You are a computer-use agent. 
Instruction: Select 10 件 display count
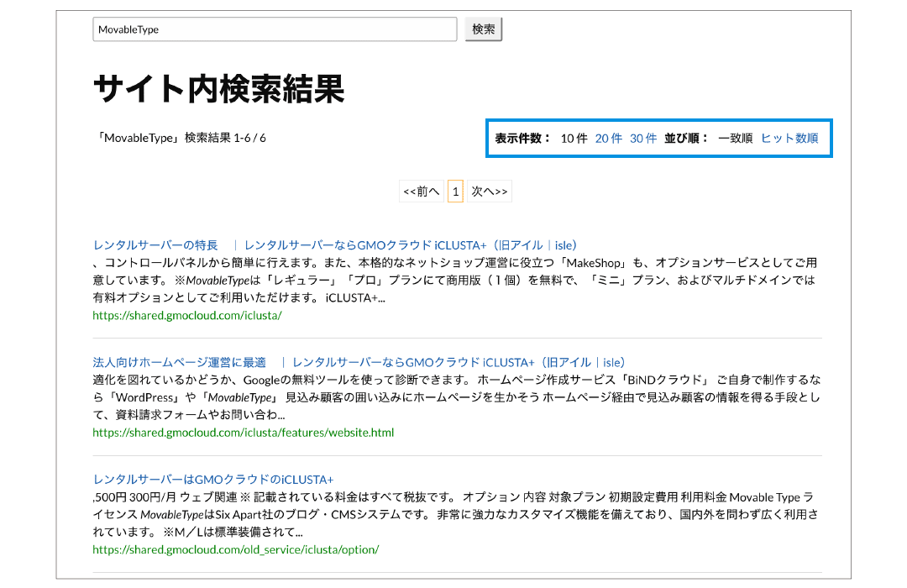click(x=574, y=139)
